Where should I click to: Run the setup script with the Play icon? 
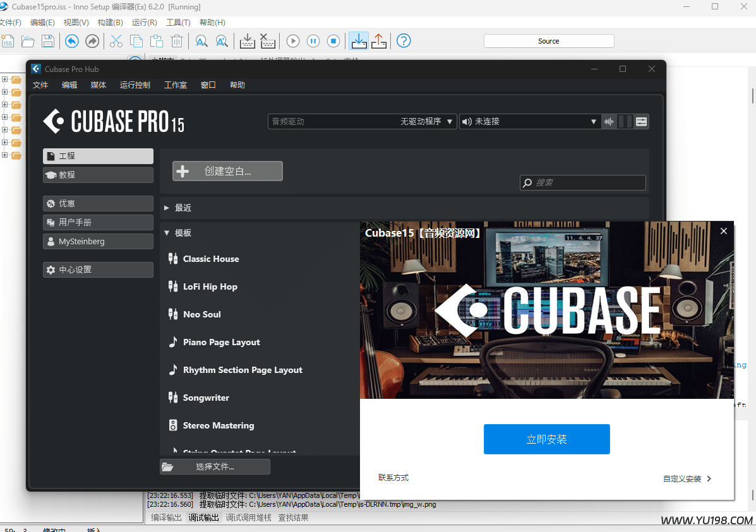click(x=292, y=40)
